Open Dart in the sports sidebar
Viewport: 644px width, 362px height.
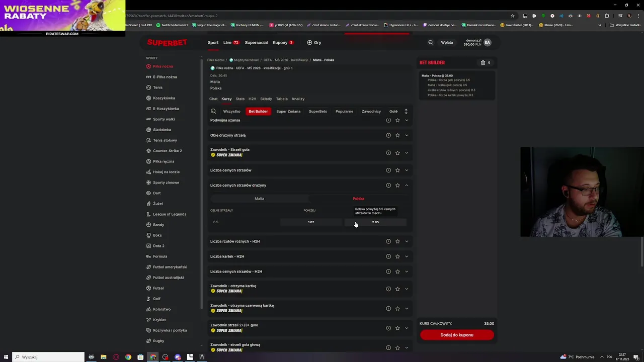click(x=156, y=193)
